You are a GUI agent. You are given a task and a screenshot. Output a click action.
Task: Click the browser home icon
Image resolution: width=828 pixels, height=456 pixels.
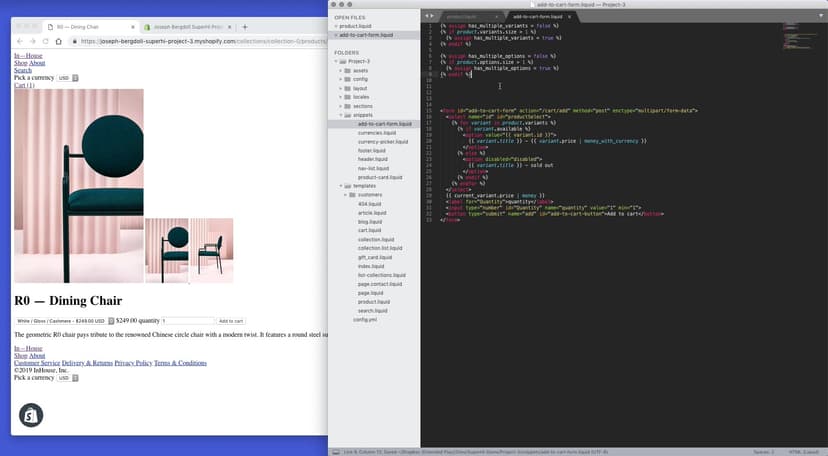tap(59, 41)
